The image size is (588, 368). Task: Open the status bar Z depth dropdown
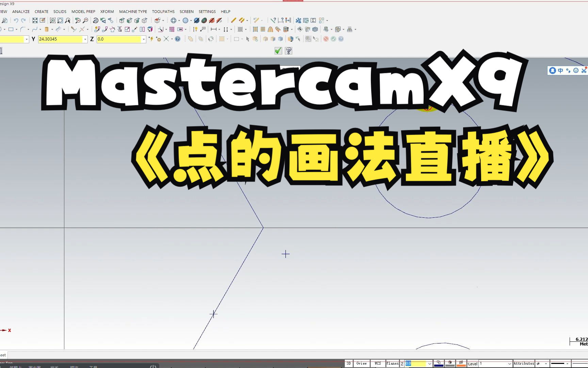tap(430, 364)
